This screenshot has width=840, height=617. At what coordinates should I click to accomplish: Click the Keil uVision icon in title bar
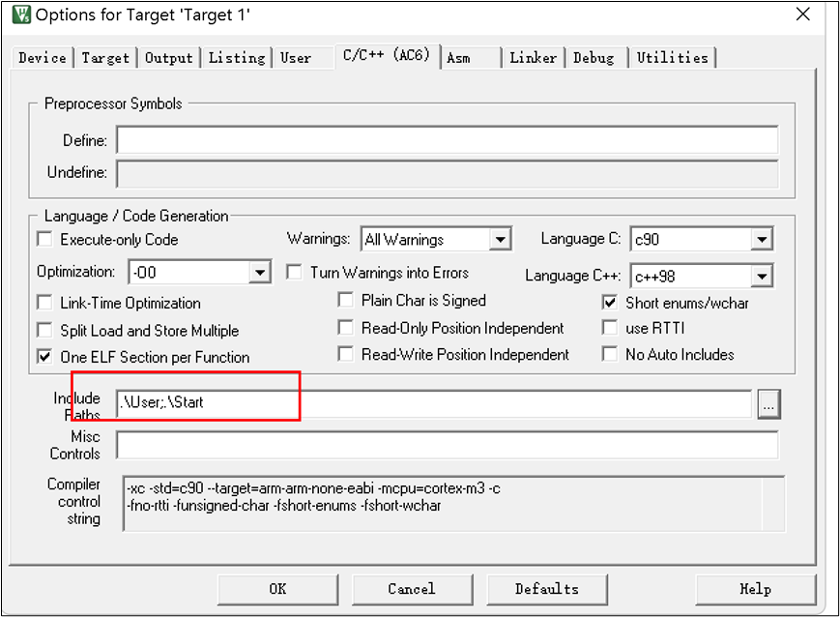pyautogui.click(x=21, y=15)
